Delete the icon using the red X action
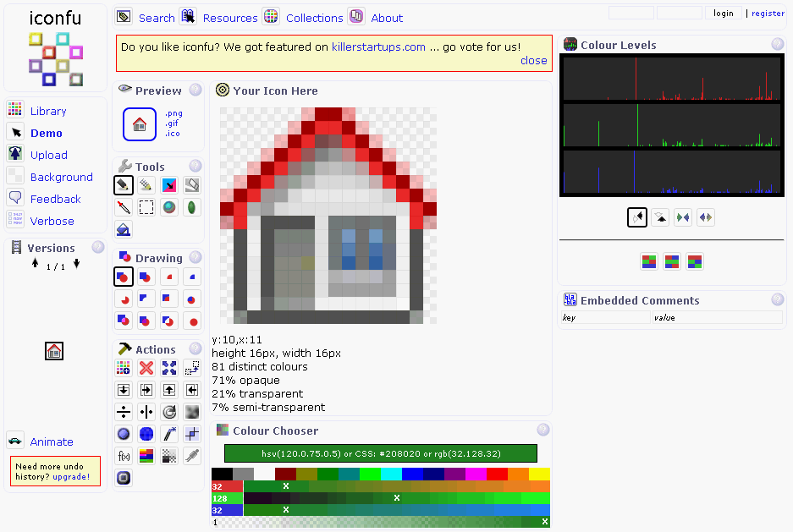 tap(146, 367)
